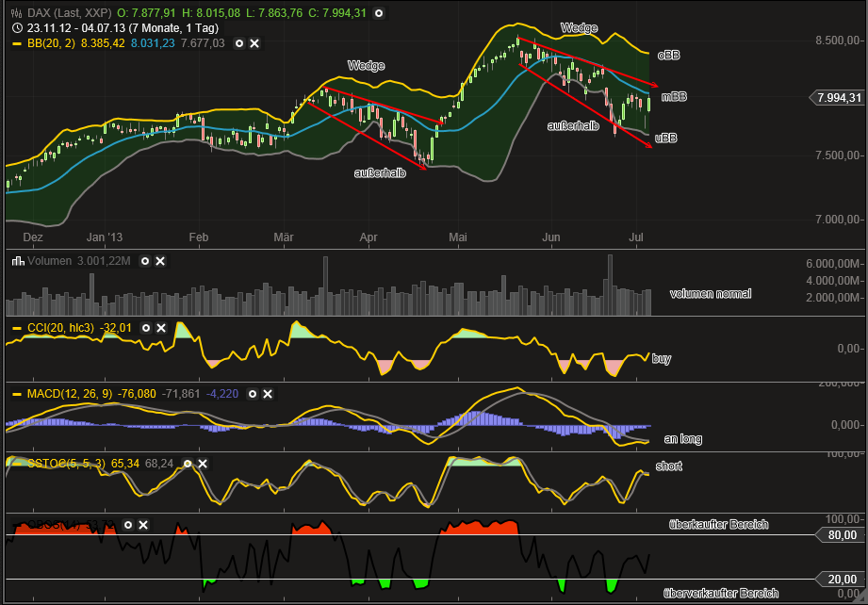Image resolution: width=868 pixels, height=605 pixels.
Task: Open DAX series settings circle icon
Action: [379, 13]
